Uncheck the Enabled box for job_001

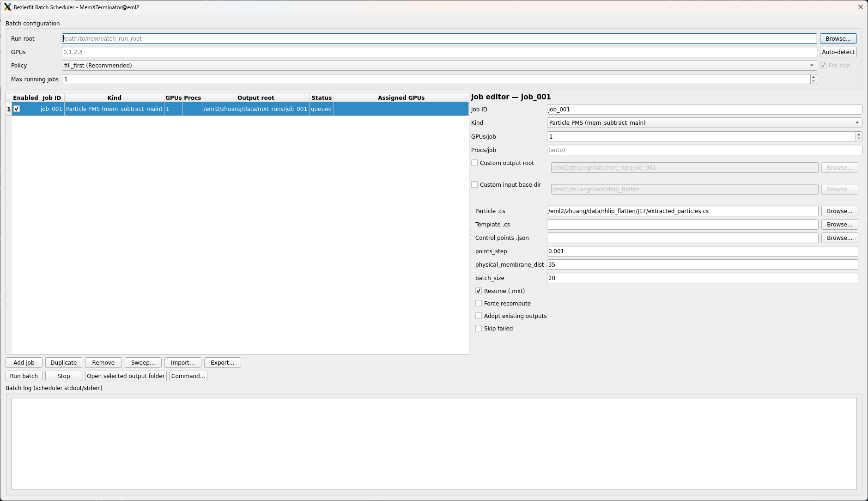click(17, 109)
